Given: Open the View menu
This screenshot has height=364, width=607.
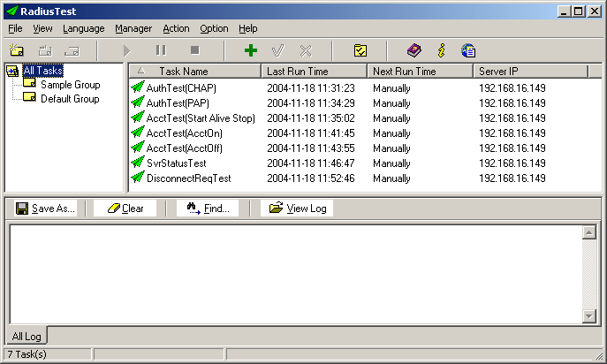Looking at the screenshot, I should (x=42, y=28).
